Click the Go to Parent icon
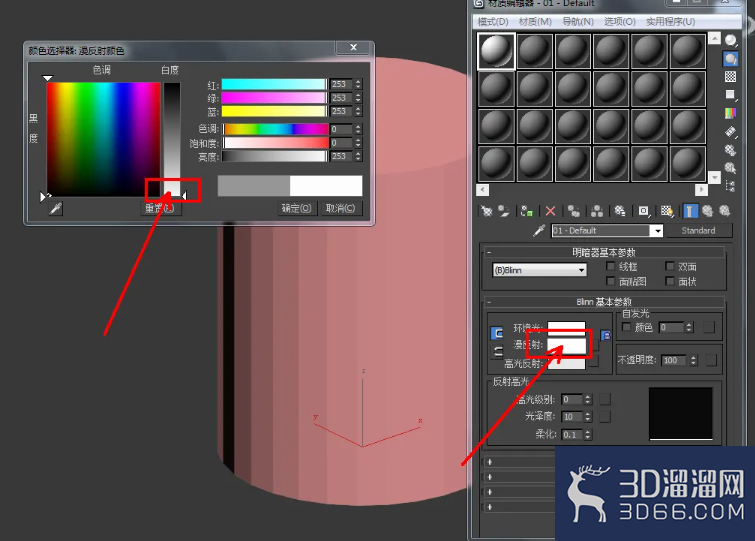Screen dimensions: 755x541 [x=707, y=211]
